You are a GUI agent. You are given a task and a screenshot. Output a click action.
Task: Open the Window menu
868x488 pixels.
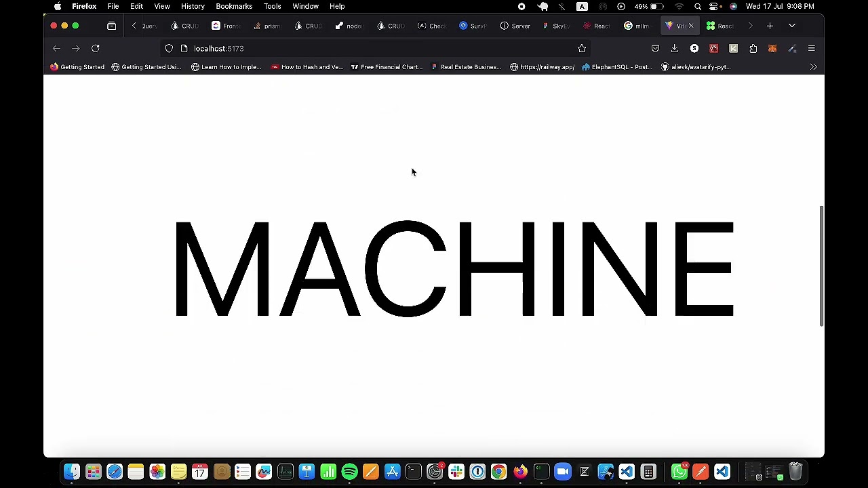[x=306, y=6]
